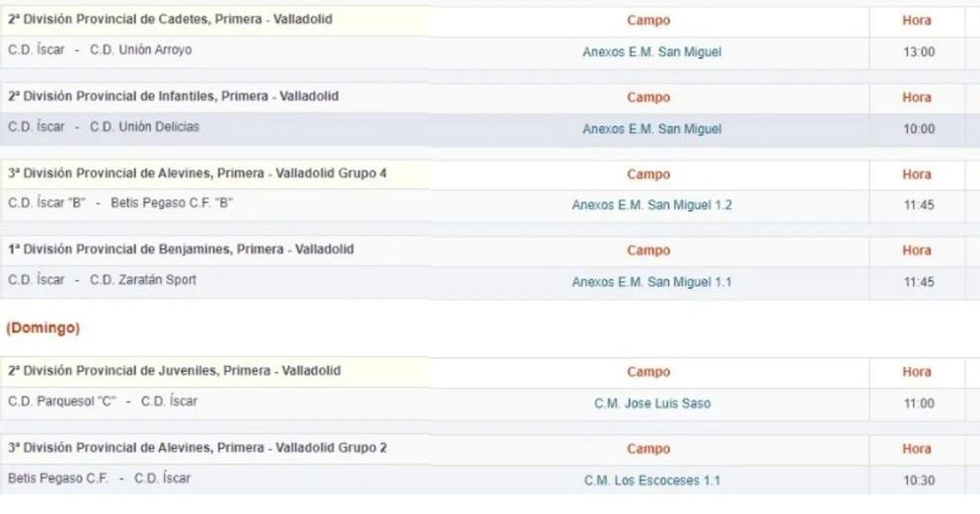Click the 11:00 match time

pos(917,404)
